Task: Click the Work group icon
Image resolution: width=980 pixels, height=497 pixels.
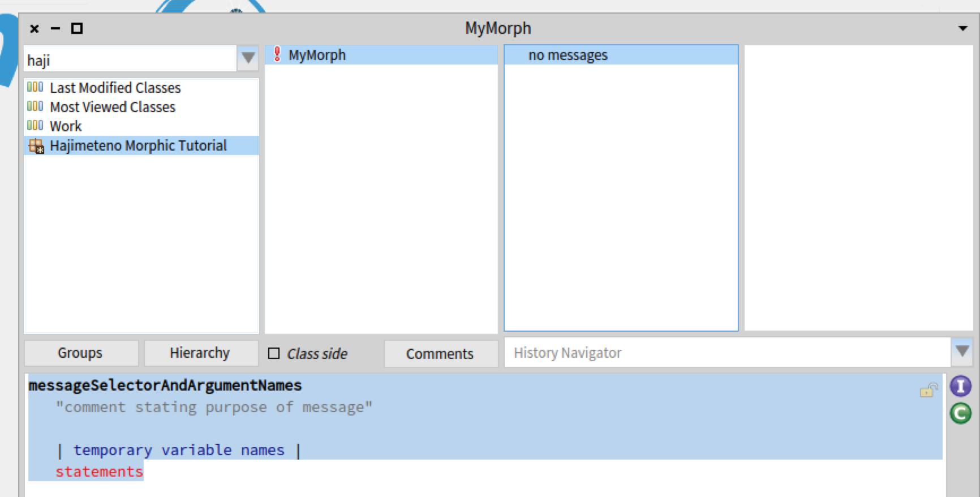Action: [x=35, y=126]
